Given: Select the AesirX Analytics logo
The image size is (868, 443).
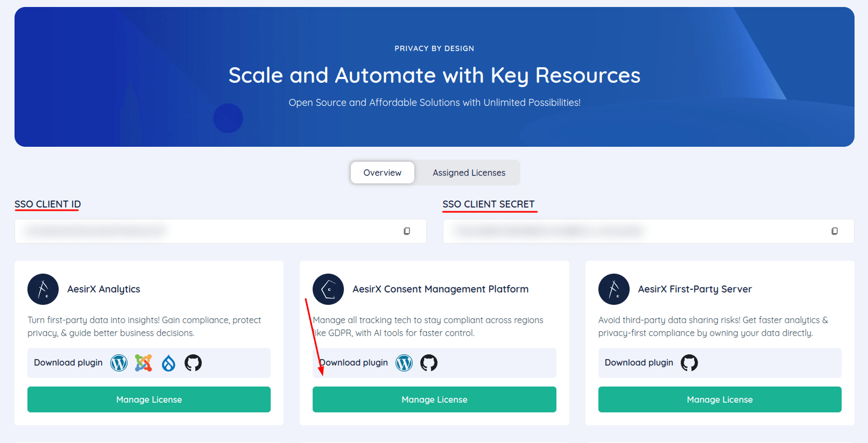Looking at the screenshot, I should [x=43, y=289].
